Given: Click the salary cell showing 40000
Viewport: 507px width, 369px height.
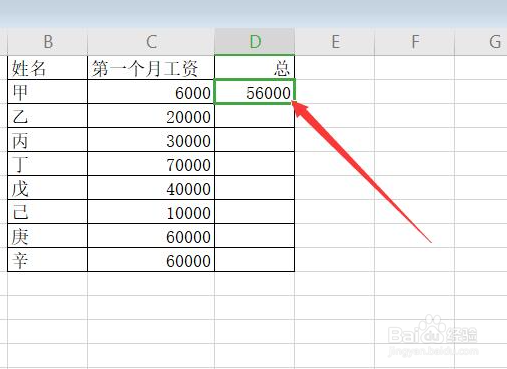Looking at the screenshot, I should 151,188.
